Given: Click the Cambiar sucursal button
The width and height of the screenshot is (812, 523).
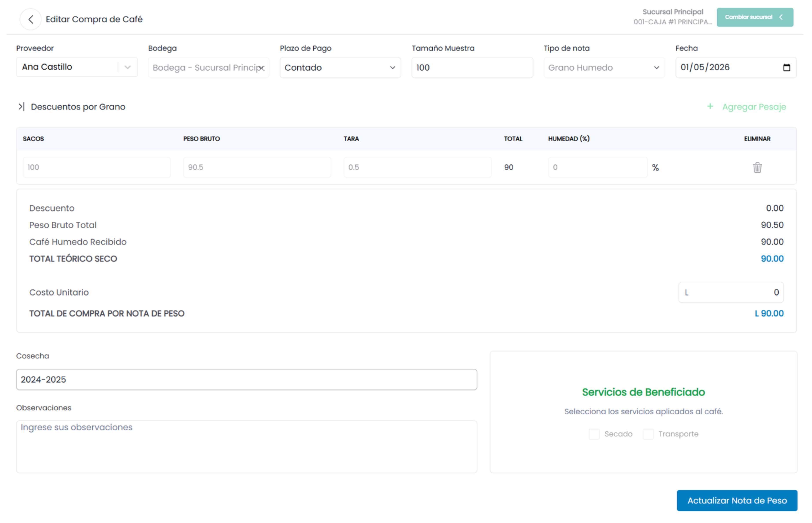Looking at the screenshot, I should 755,17.
